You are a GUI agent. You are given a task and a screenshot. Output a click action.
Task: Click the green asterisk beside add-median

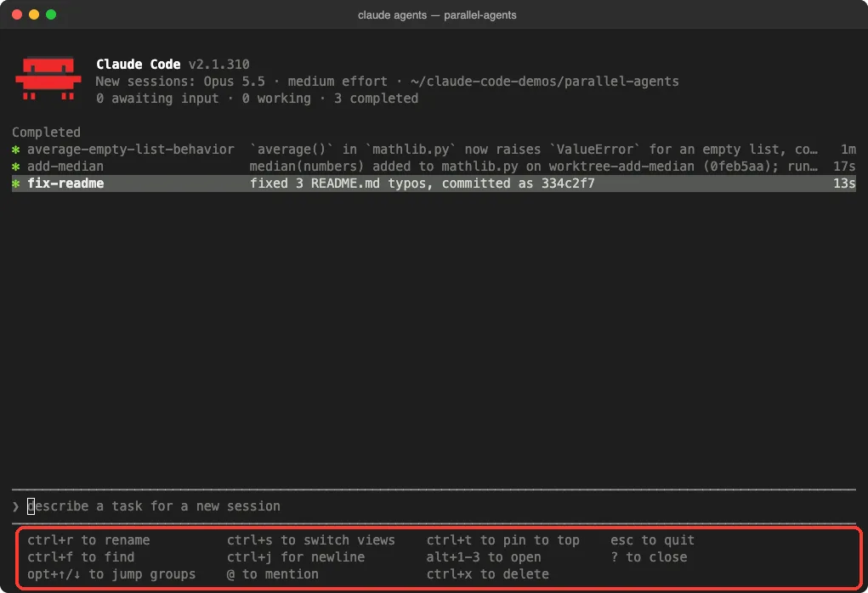pos(16,167)
